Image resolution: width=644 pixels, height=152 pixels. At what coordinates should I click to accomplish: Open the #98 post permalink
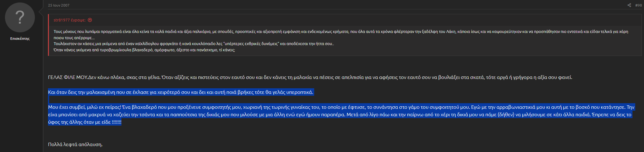638,5
